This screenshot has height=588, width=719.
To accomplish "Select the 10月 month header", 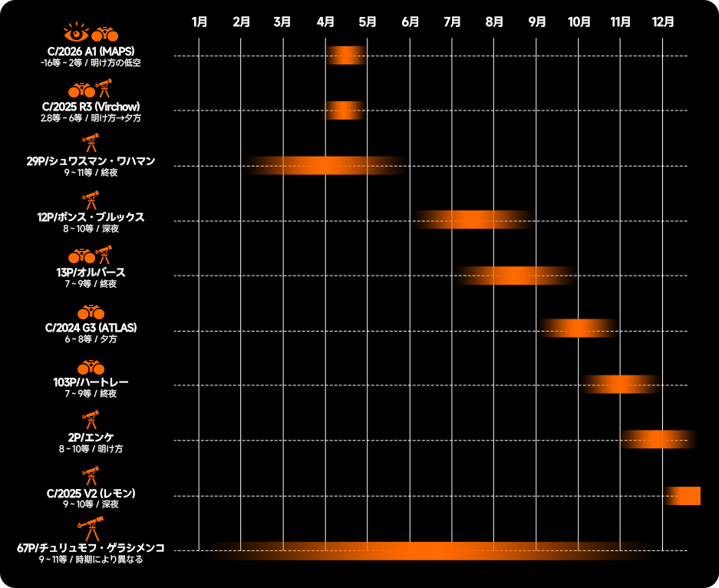I will point(579,21).
